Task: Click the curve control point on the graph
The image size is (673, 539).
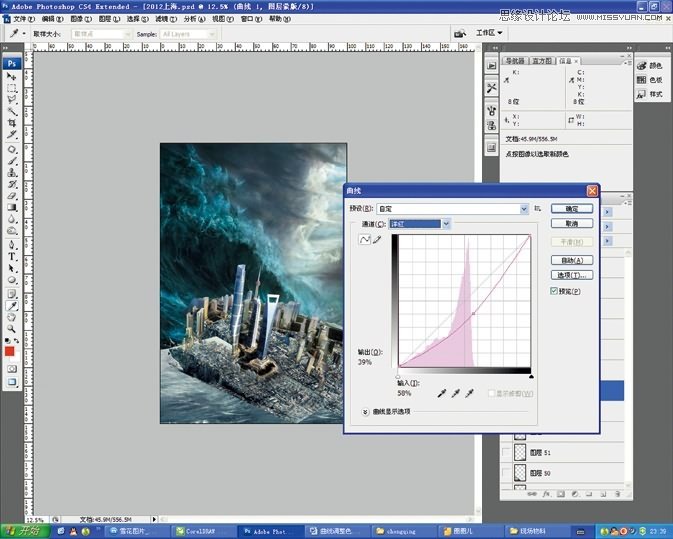Action: pyautogui.click(x=473, y=314)
